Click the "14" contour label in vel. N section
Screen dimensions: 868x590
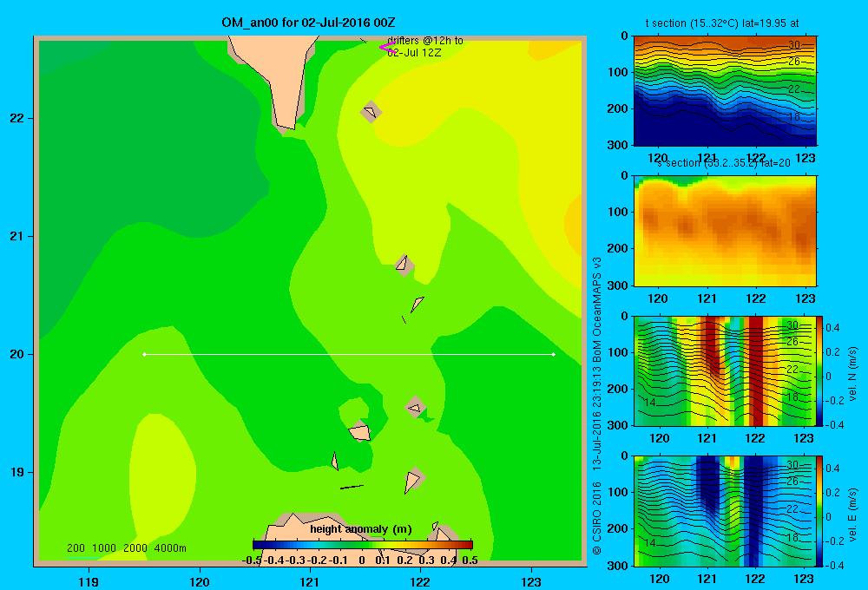pos(650,403)
